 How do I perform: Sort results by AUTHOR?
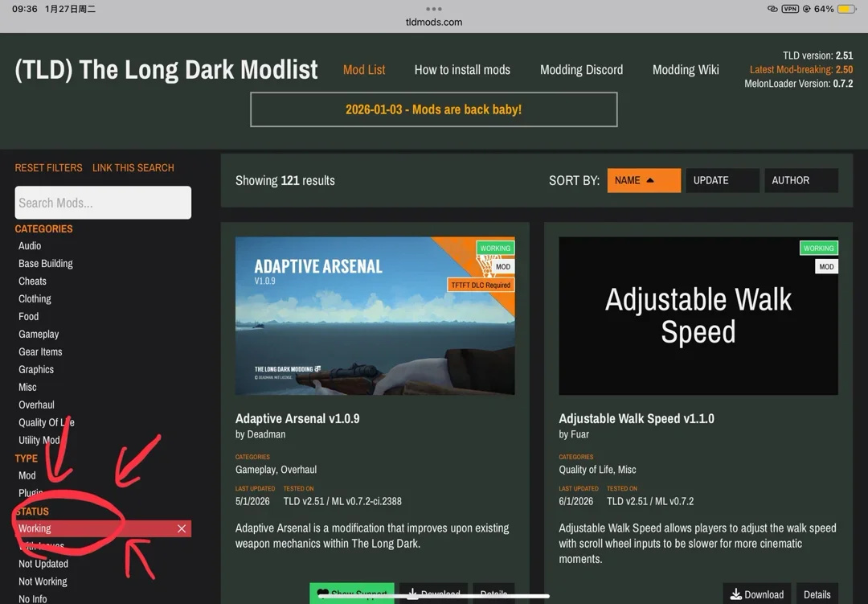coord(801,181)
